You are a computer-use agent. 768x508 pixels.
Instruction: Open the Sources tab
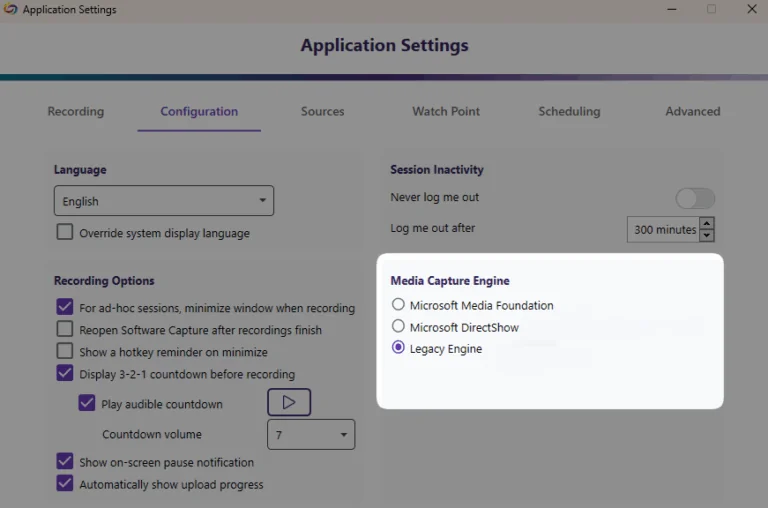(322, 112)
